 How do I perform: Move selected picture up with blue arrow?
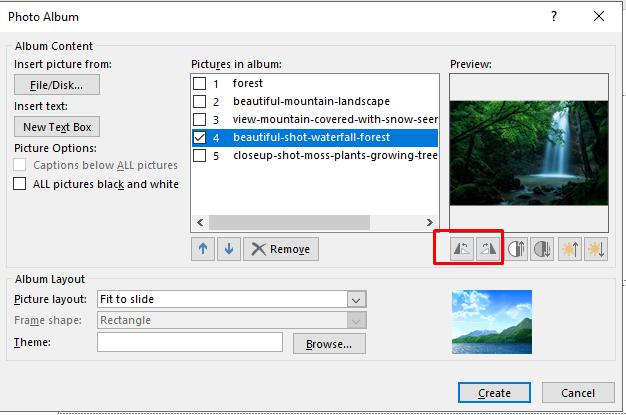(x=203, y=249)
